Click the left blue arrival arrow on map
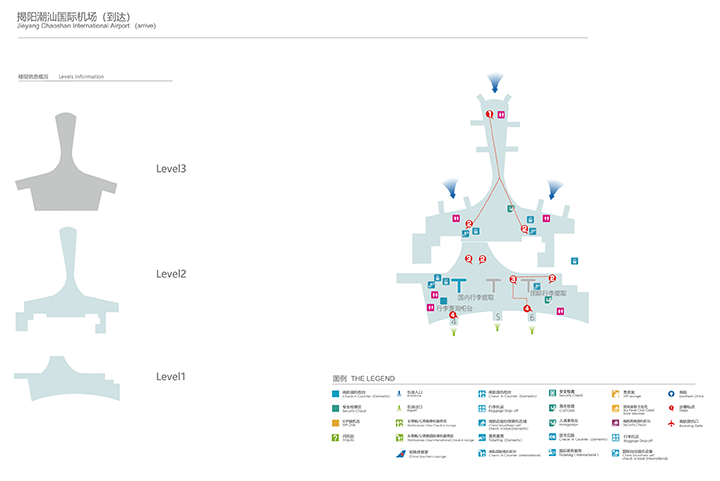 pos(452,187)
